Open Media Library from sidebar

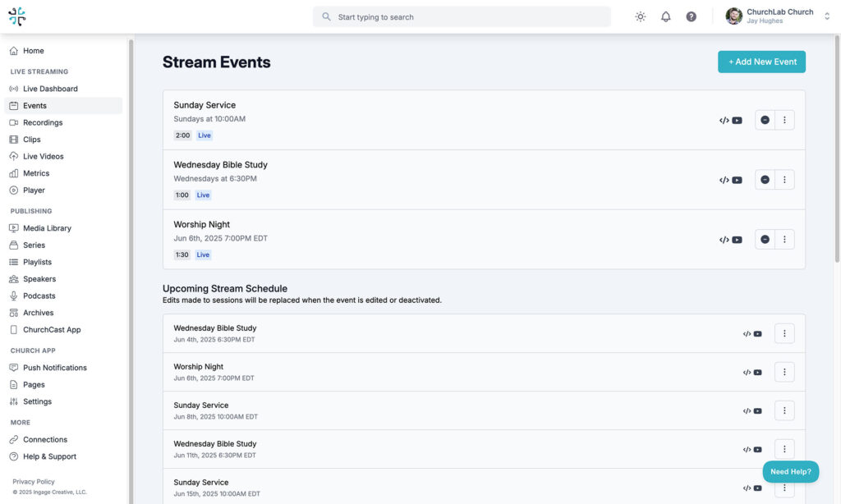click(47, 228)
